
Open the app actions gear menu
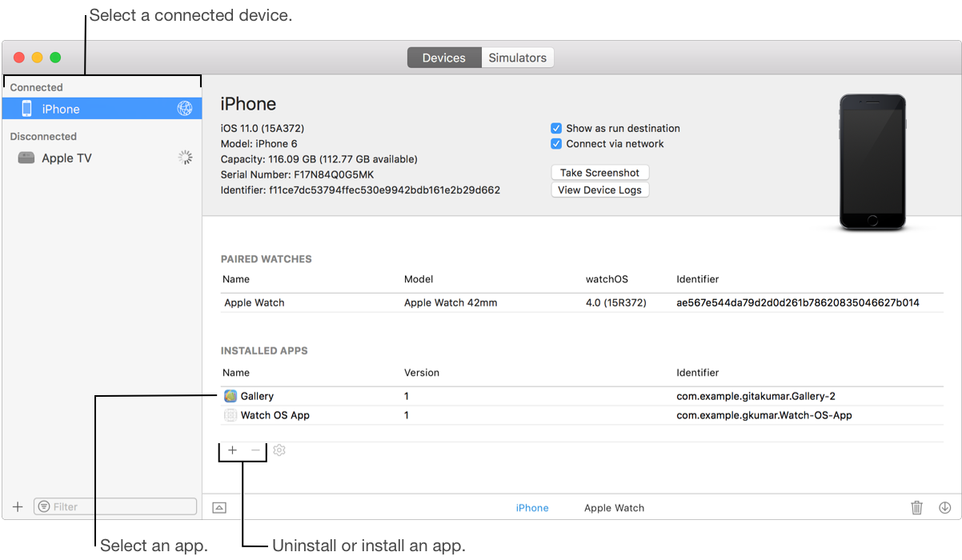click(x=279, y=450)
